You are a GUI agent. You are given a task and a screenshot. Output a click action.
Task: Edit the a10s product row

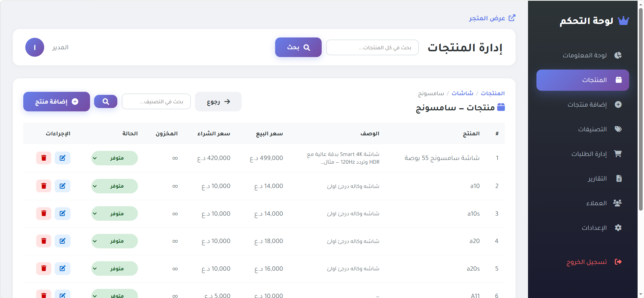(x=62, y=214)
